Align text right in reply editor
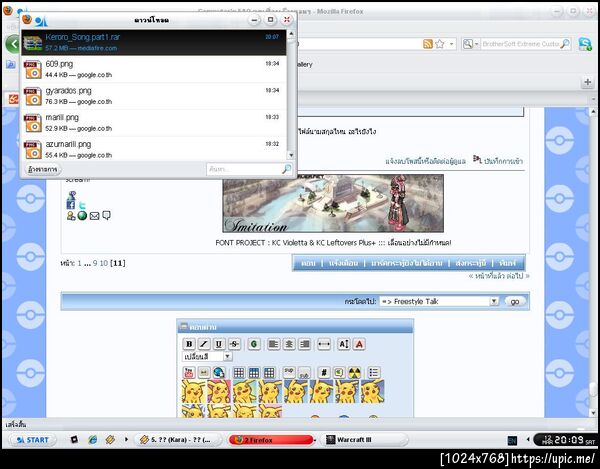 (305, 344)
